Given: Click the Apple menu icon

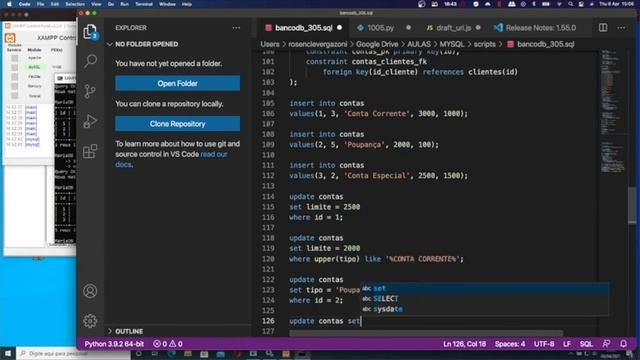Looking at the screenshot, I should point(9,4).
